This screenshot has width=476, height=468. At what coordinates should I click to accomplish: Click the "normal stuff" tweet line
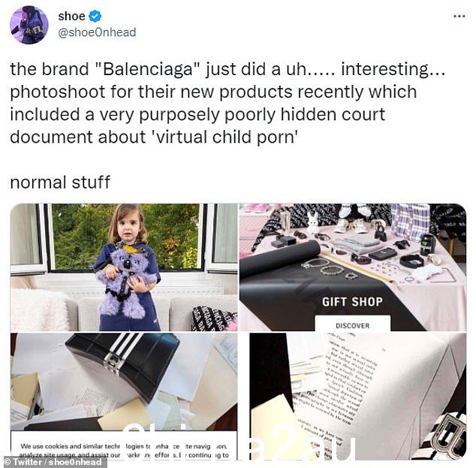(x=60, y=183)
